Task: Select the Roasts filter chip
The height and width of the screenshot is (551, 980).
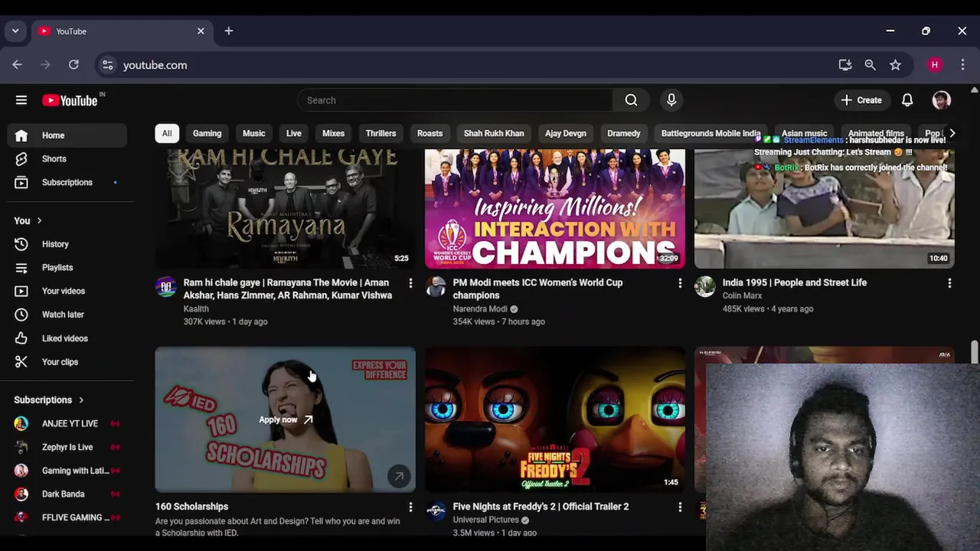Action: (x=430, y=133)
